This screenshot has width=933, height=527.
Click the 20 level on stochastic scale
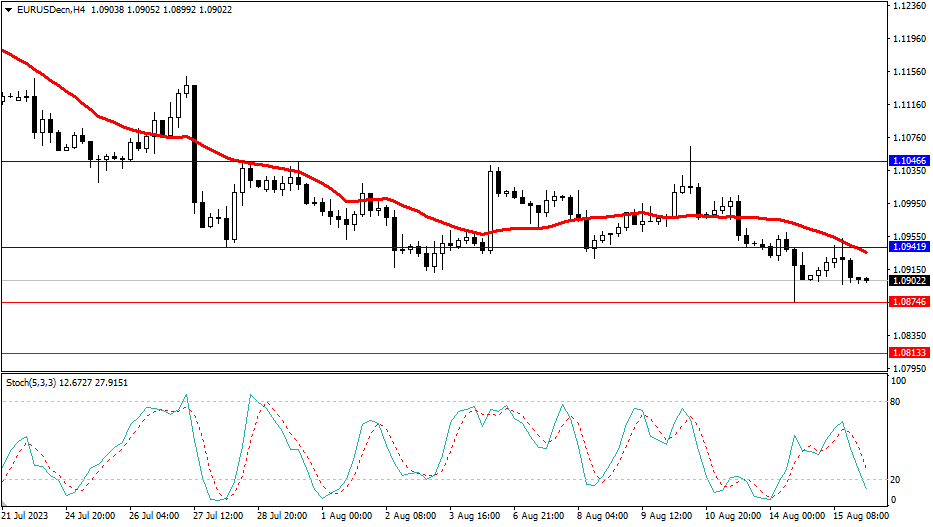tap(897, 479)
